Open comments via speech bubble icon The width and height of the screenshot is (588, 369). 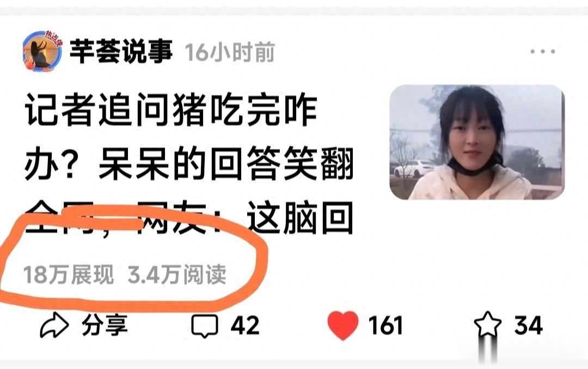(204, 326)
